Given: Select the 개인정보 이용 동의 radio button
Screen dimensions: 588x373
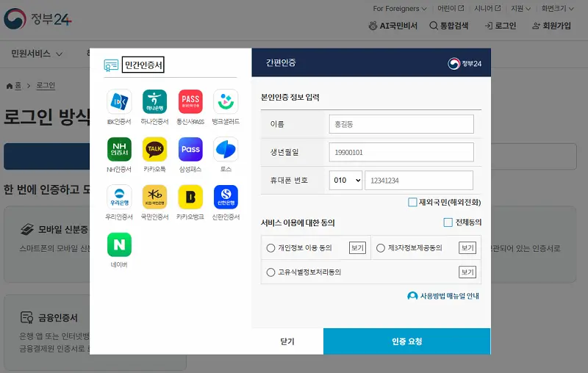Looking at the screenshot, I should (270, 248).
